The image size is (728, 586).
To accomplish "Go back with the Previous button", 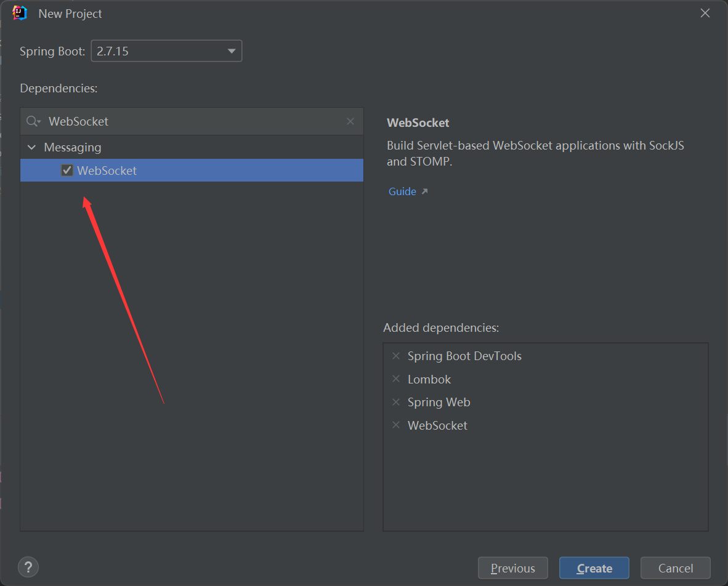I will (x=512, y=568).
